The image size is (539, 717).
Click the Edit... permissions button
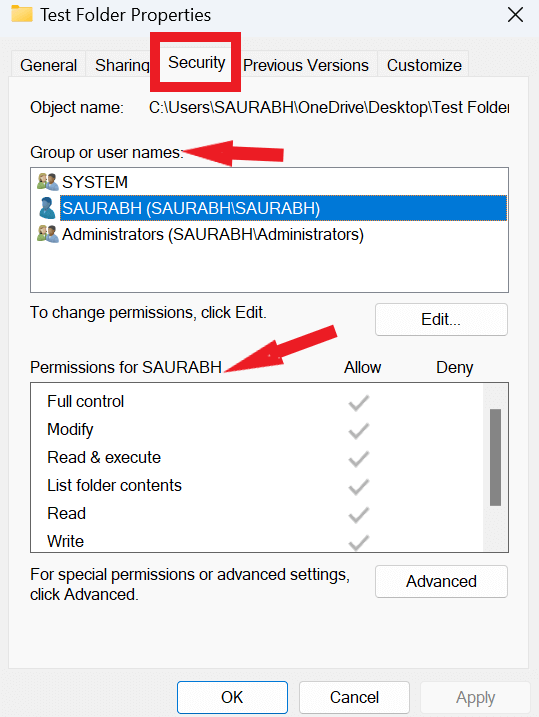pyautogui.click(x=441, y=319)
